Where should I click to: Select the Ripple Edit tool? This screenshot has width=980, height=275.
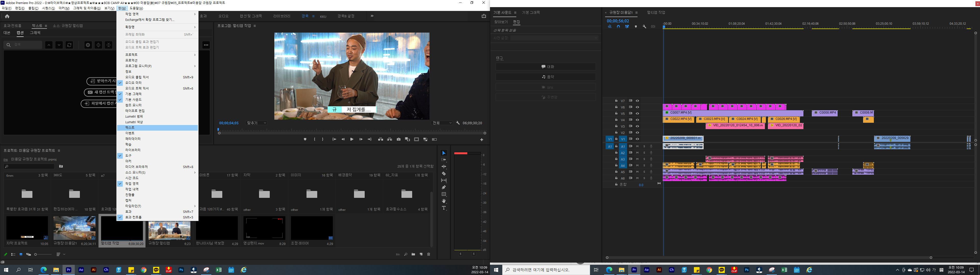coord(444,166)
